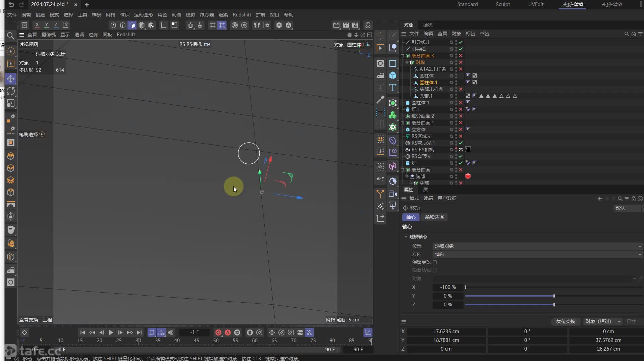The image size is (644, 361).
Task: Open Redshift menu in menu bar
Action: coord(242,15)
